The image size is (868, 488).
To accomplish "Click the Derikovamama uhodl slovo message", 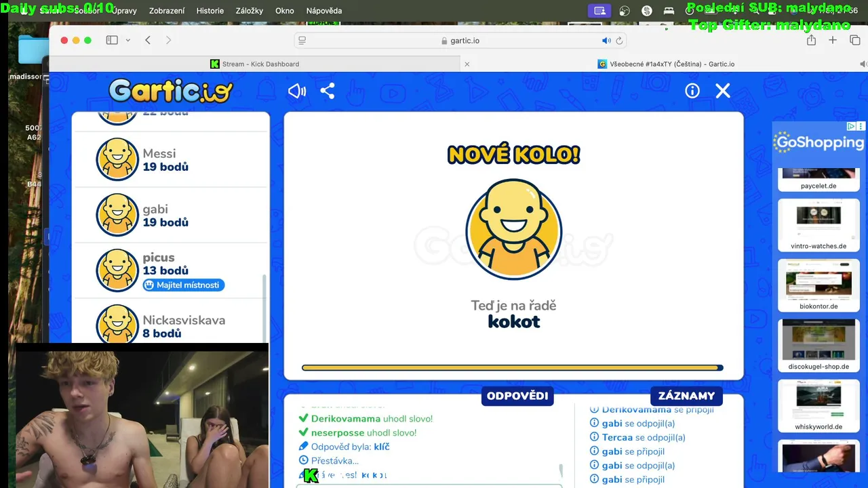I will tap(366, 419).
